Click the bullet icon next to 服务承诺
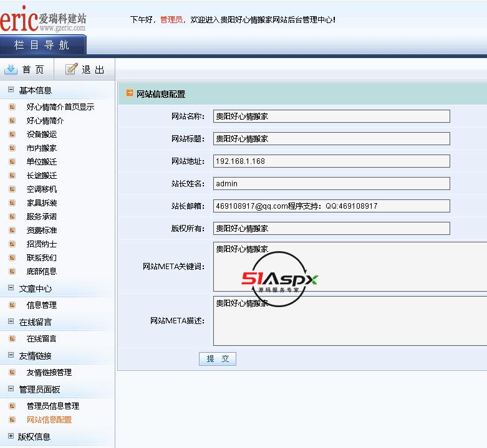The width and height of the screenshot is (487, 448). point(12,217)
